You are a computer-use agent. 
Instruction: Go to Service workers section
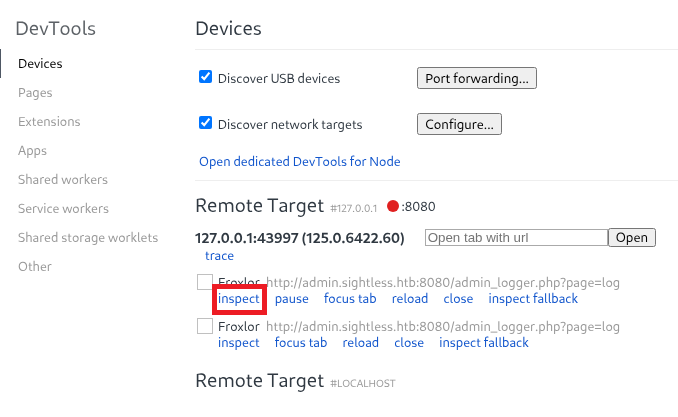[x=63, y=209]
